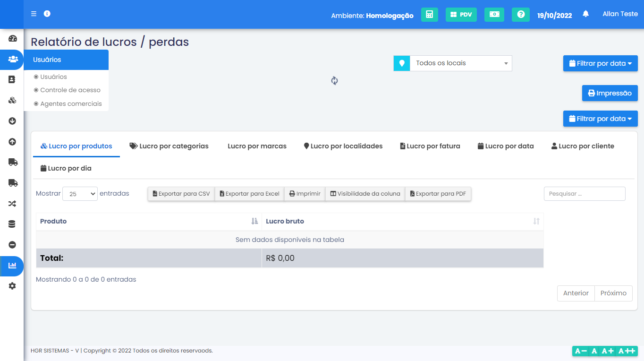This screenshot has width=644, height=361.
Task: Click the Pesquisar search field
Action: (x=584, y=194)
